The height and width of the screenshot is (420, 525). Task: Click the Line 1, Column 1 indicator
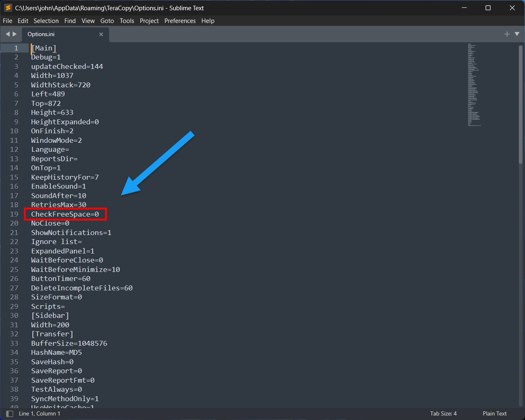coord(40,413)
